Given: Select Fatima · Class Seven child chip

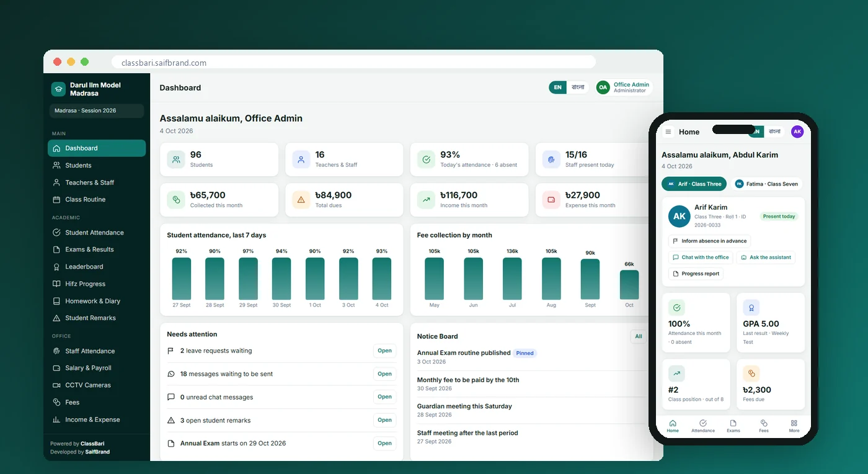Looking at the screenshot, I should point(766,184).
